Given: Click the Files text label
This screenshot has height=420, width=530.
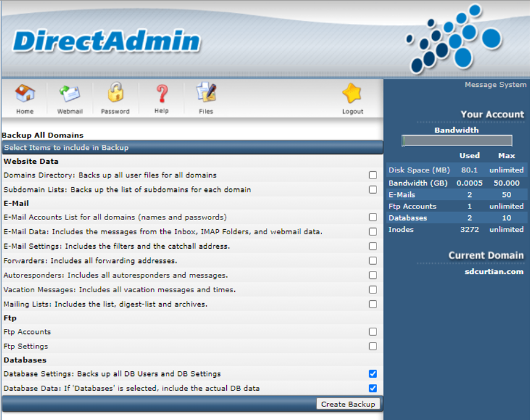Looking at the screenshot, I should 206,111.
